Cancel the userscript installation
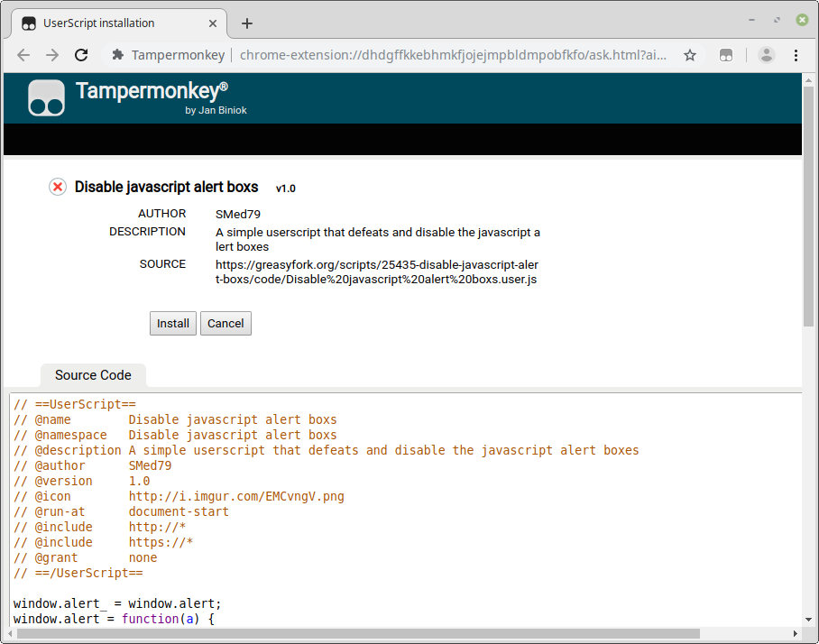 click(225, 324)
